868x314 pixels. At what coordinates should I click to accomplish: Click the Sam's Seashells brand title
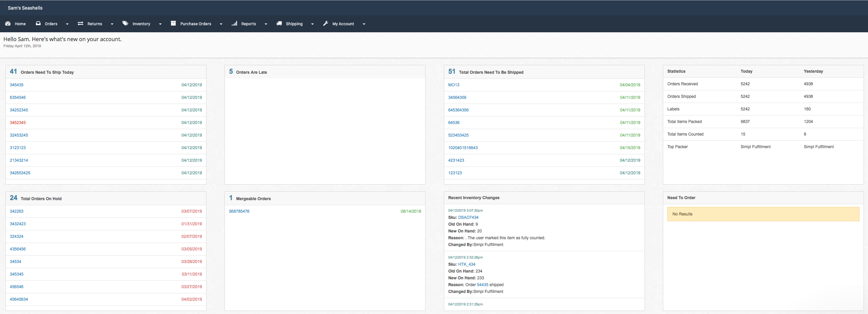coord(25,8)
